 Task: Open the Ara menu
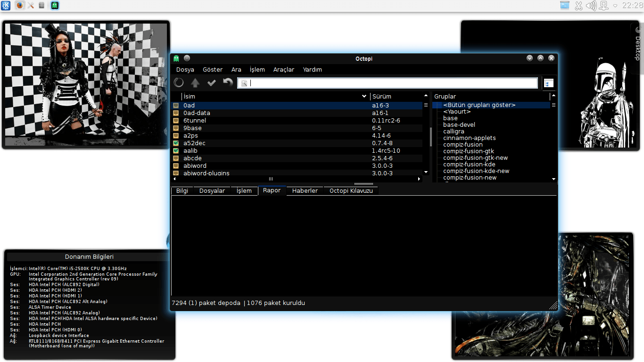[x=236, y=70]
